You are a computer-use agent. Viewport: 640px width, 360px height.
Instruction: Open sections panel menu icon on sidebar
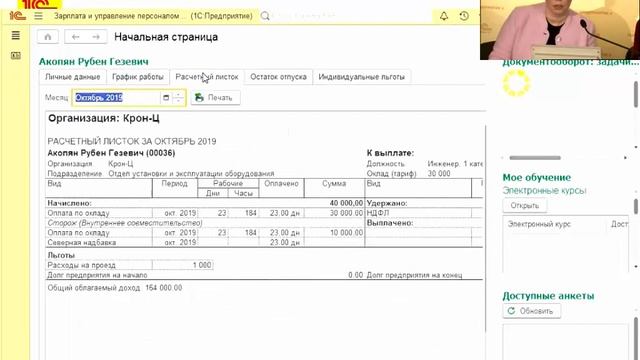click(16, 36)
